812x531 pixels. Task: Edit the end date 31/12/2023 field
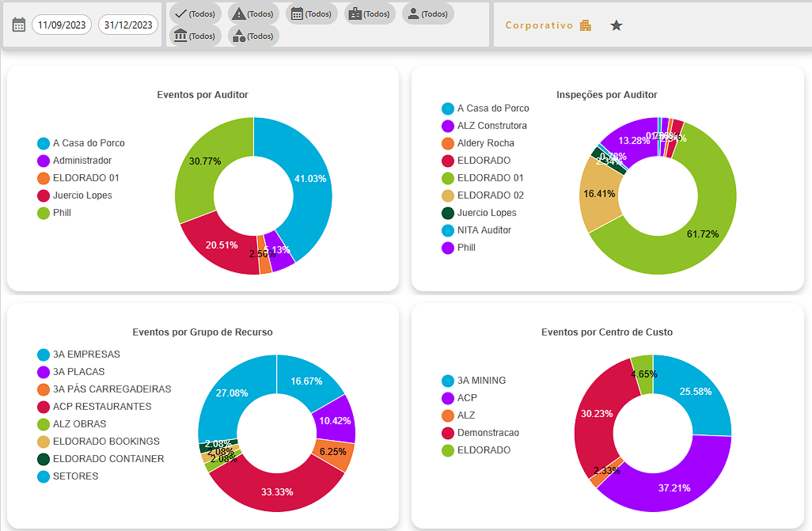(128, 25)
